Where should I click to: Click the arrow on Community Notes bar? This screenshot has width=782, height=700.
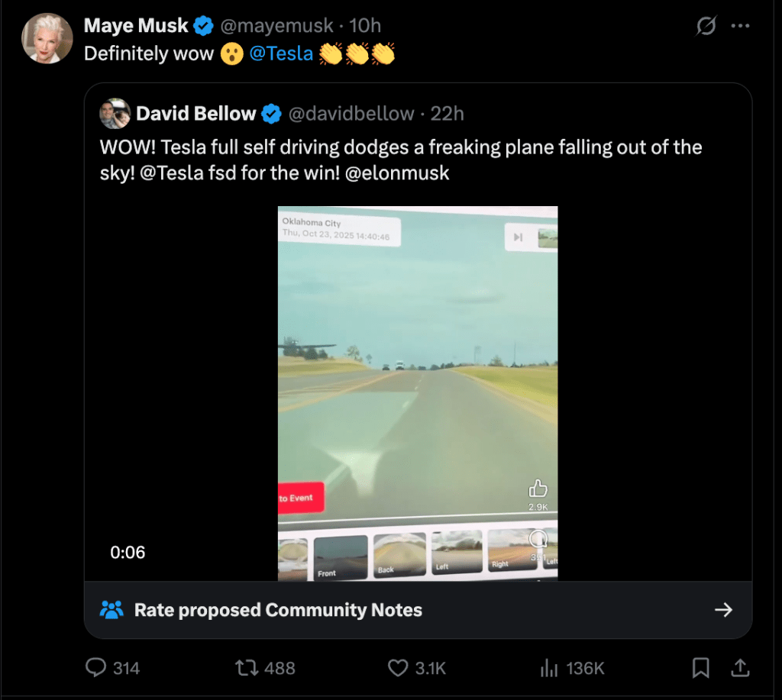point(722,610)
